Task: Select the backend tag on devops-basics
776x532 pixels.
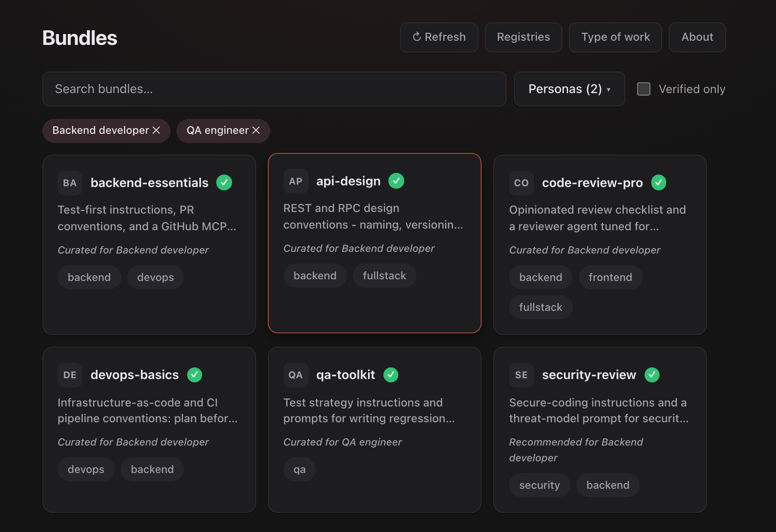Action: point(152,469)
